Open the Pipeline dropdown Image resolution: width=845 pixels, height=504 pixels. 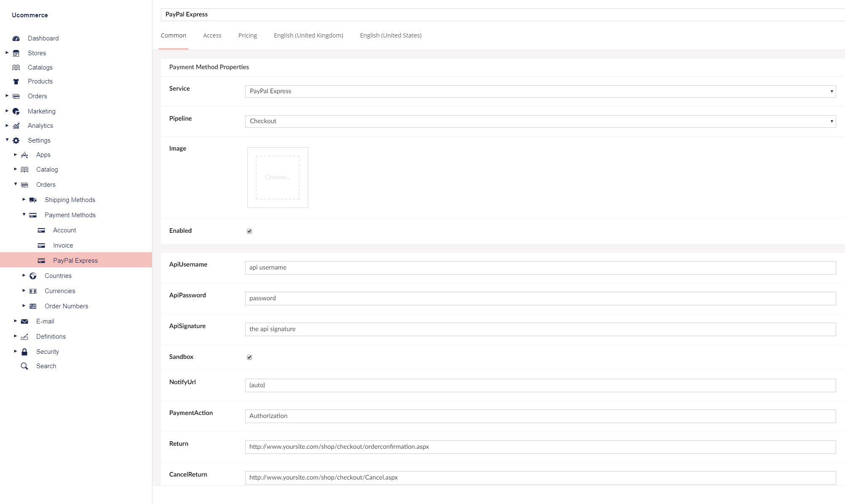540,121
